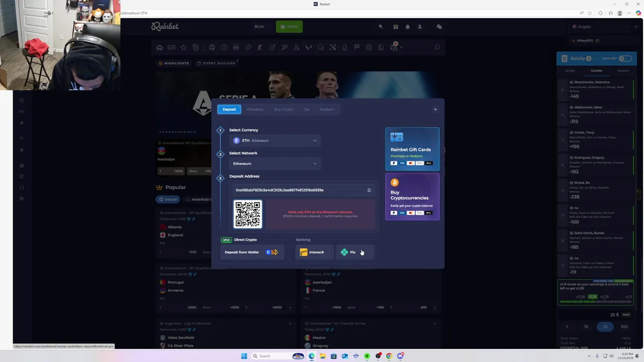Viewport: 644px width, 362px height.
Task: Remove Makhachev, Islam from betslip
Action: 562,115
